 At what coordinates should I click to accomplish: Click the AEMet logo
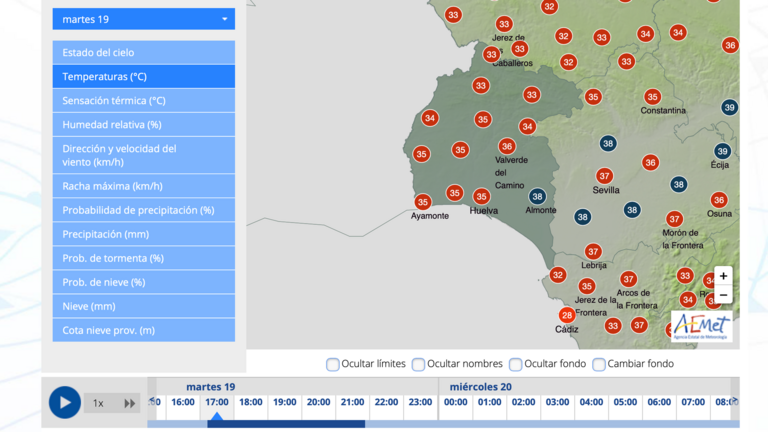[x=701, y=325]
